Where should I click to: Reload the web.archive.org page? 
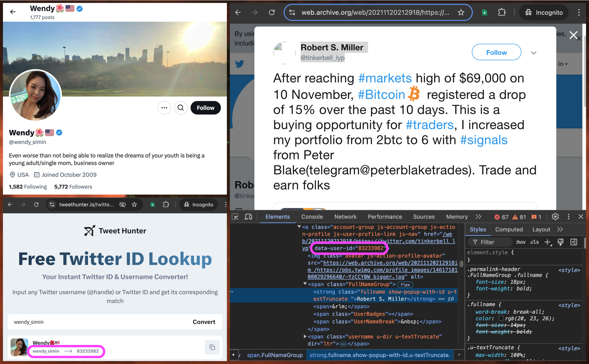(x=272, y=12)
